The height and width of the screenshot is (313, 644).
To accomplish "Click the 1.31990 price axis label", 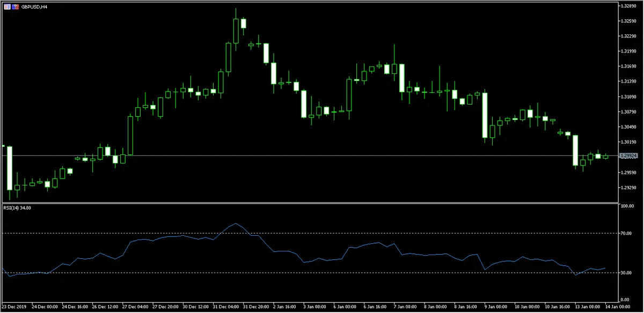I will point(630,51).
